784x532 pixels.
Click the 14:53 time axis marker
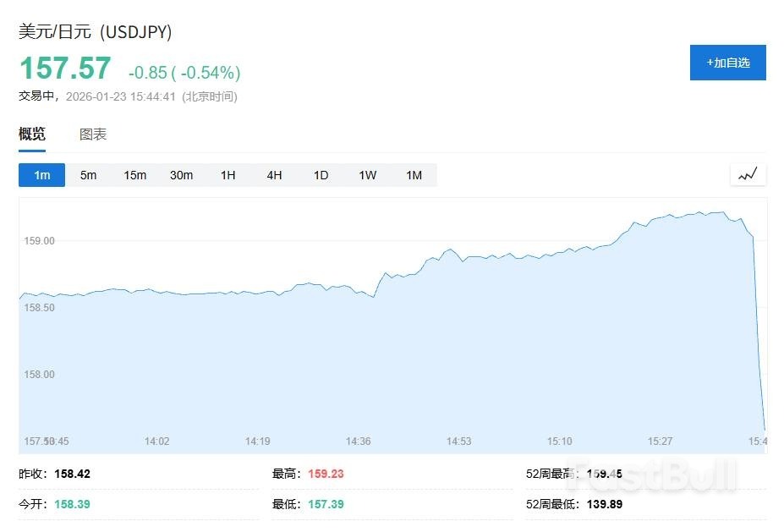point(459,441)
